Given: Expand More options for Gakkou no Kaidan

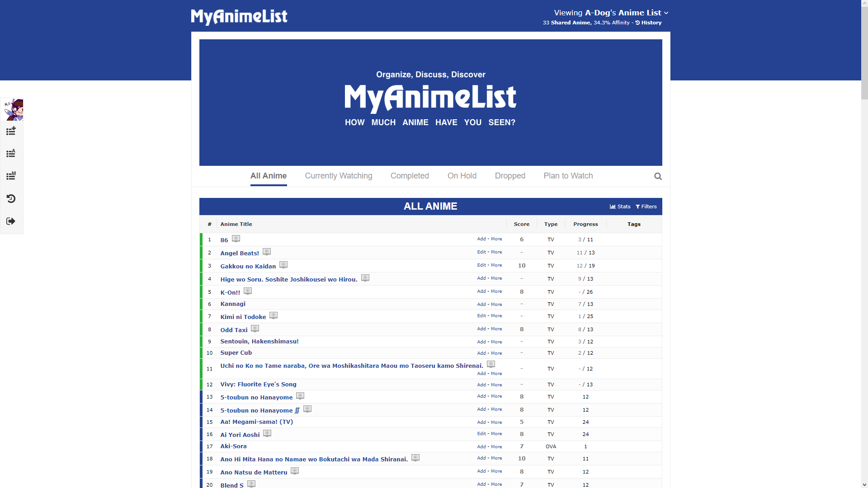Looking at the screenshot, I should pyautogui.click(x=496, y=265).
